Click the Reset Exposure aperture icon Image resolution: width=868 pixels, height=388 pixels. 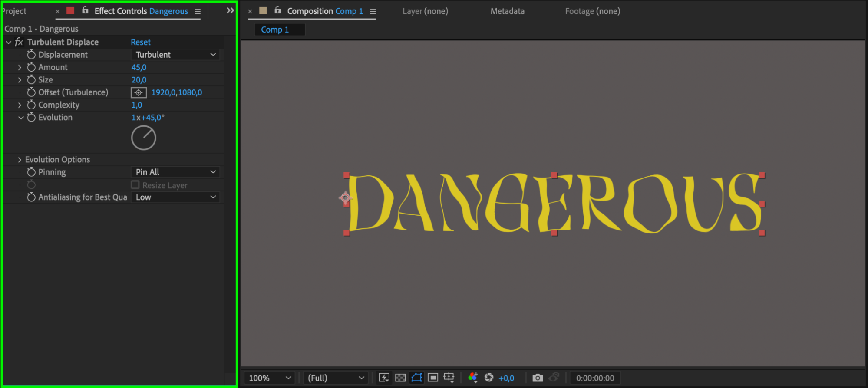point(489,378)
